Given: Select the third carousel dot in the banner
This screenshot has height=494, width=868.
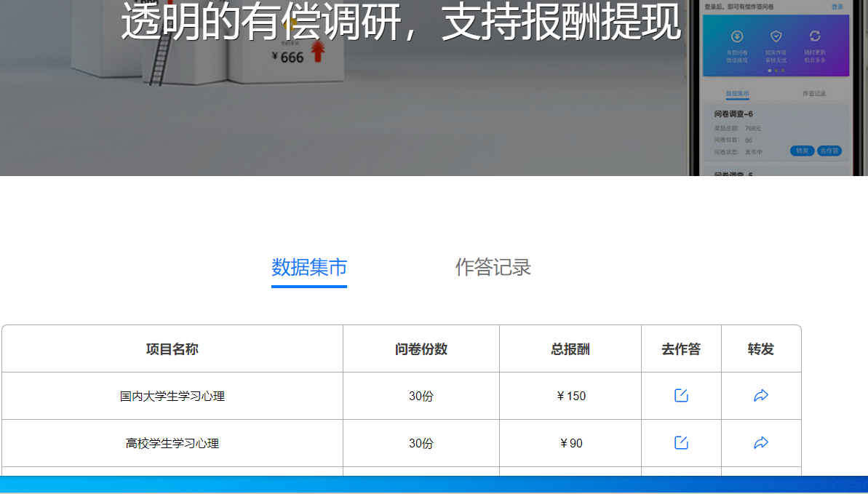Looking at the screenshot, I should click(784, 69).
